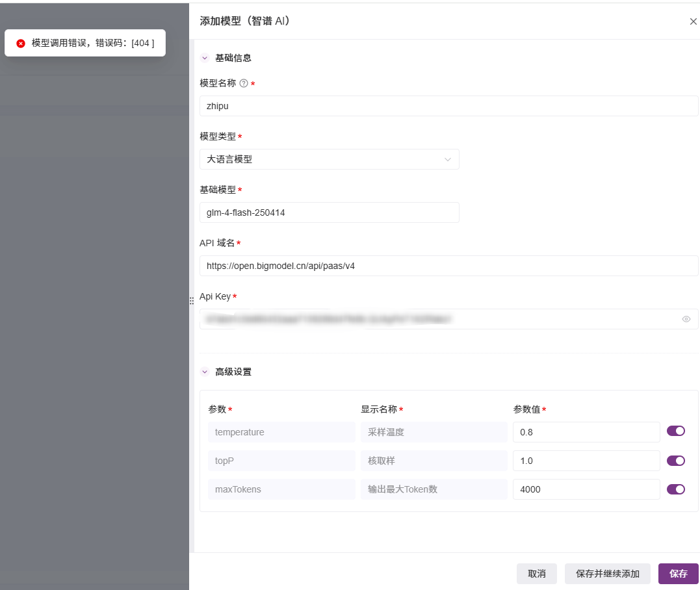Focus the 模型名称 input field
Image resolution: width=700 pixels, height=590 pixels.
[x=448, y=106]
